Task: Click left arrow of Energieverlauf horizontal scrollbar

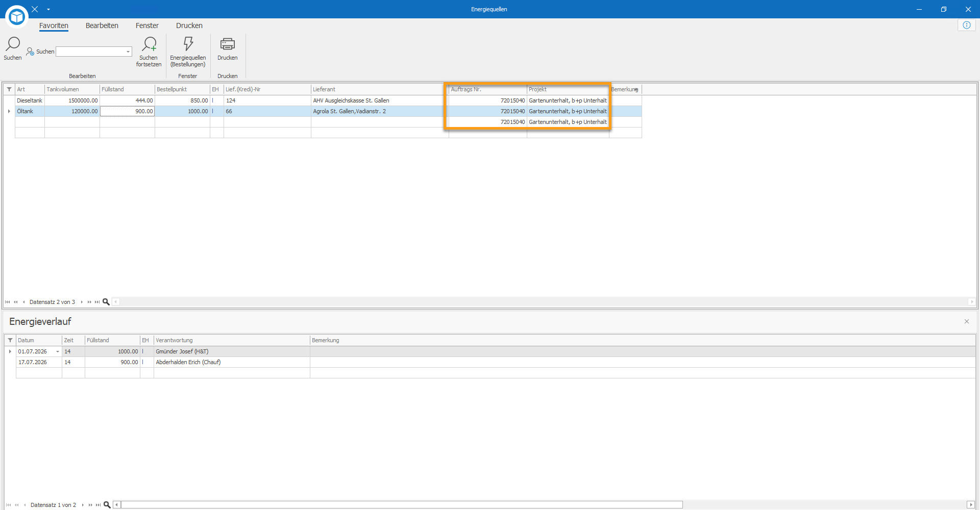Action: 117,505
